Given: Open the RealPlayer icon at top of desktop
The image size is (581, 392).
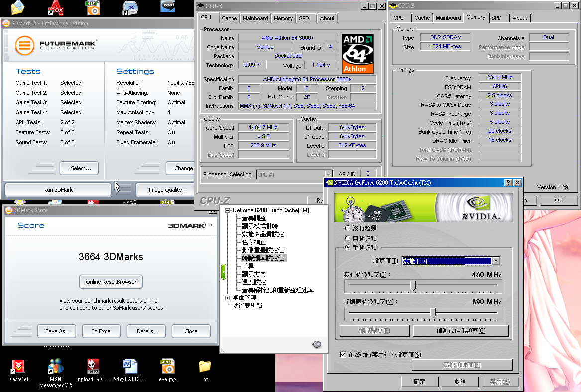Looking at the screenshot, I should point(168,6).
